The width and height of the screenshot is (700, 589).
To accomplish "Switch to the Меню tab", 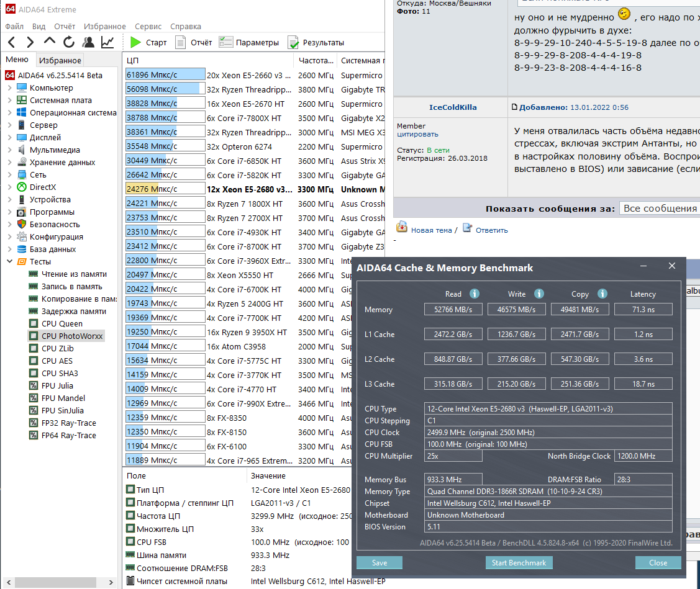I will coord(17,60).
